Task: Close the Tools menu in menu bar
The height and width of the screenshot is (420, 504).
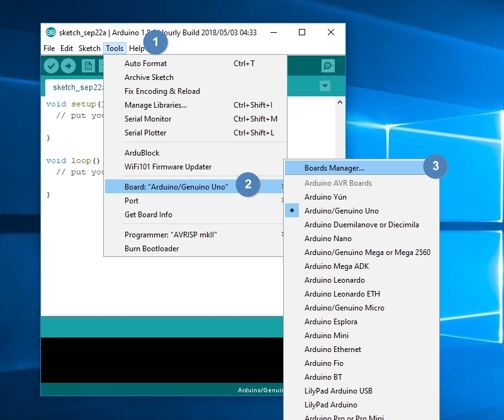Action: pos(115,48)
